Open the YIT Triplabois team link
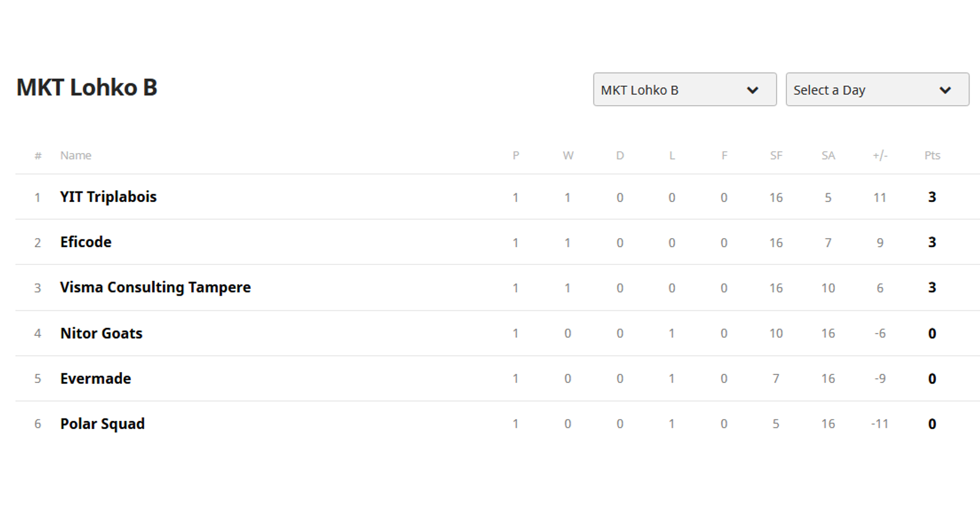 tap(108, 196)
